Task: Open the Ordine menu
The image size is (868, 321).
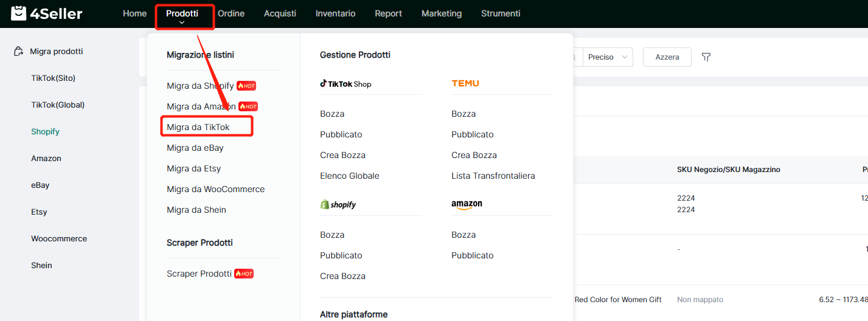Action: pyautogui.click(x=231, y=13)
